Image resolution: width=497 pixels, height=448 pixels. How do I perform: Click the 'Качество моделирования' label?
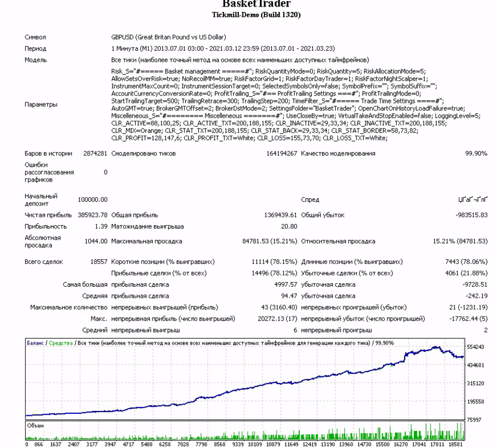click(338, 154)
